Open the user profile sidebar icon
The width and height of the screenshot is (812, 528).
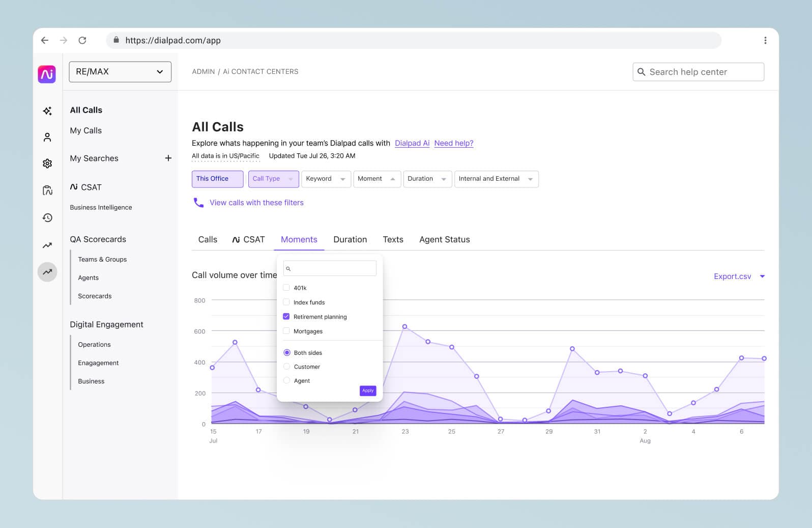coord(47,137)
